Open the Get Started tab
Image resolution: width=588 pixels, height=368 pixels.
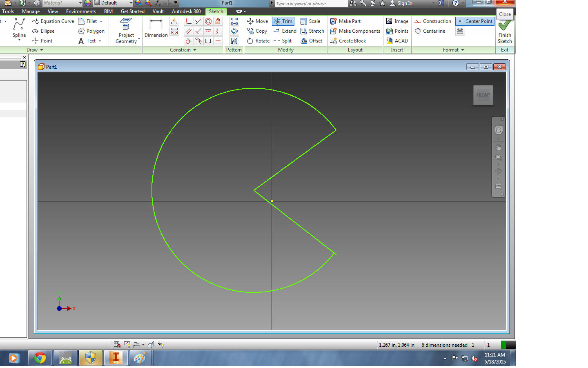pyautogui.click(x=133, y=11)
